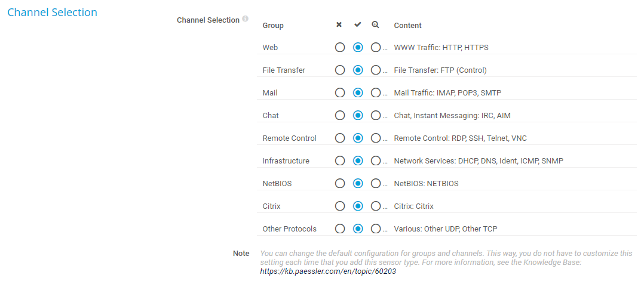Click the checkmark column header icon
The image size is (644, 284).
pyautogui.click(x=357, y=25)
